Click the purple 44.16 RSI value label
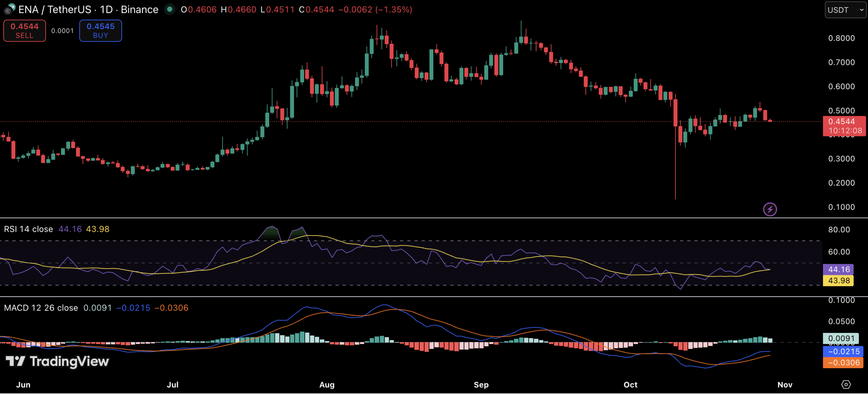This screenshot has width=868, height=394. click(838, 269)
